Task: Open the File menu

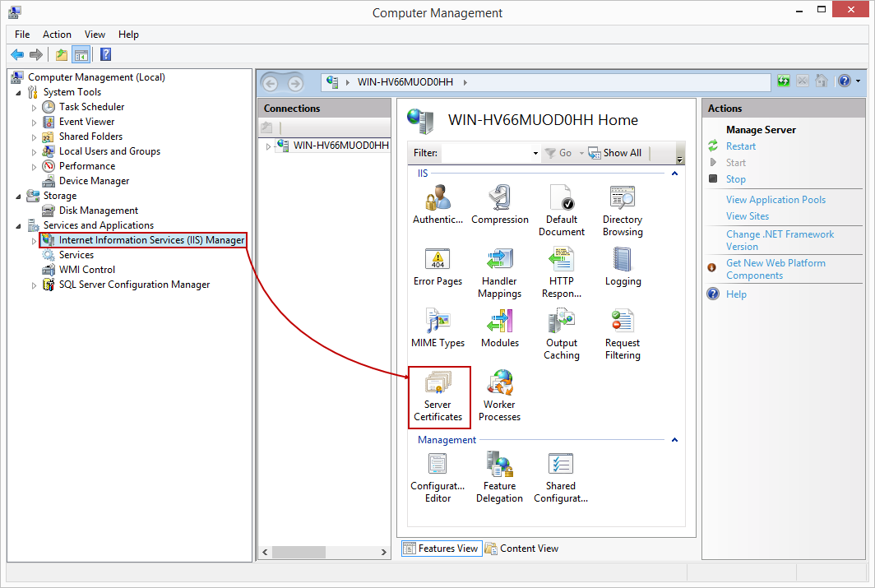Action: tap(22, 35)
